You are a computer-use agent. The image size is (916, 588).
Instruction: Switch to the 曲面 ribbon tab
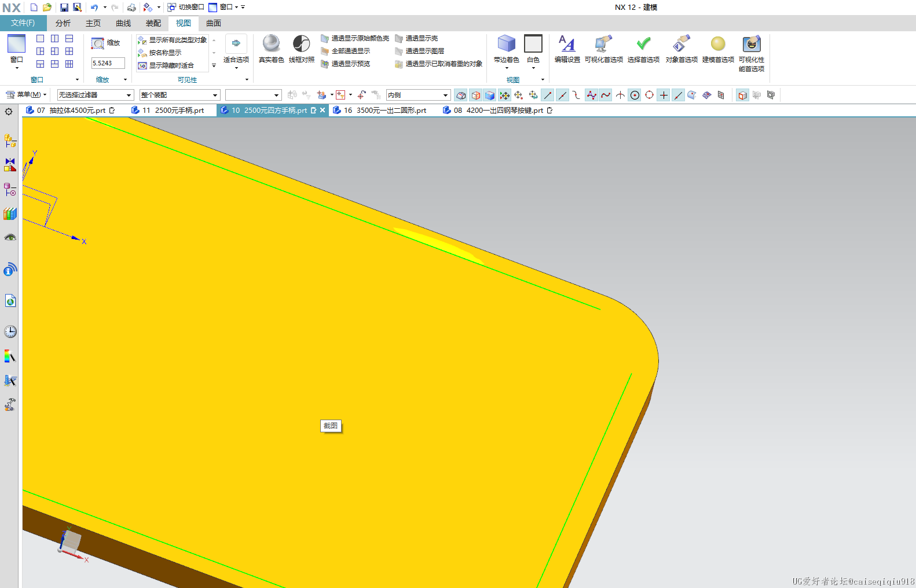point(214,23)
